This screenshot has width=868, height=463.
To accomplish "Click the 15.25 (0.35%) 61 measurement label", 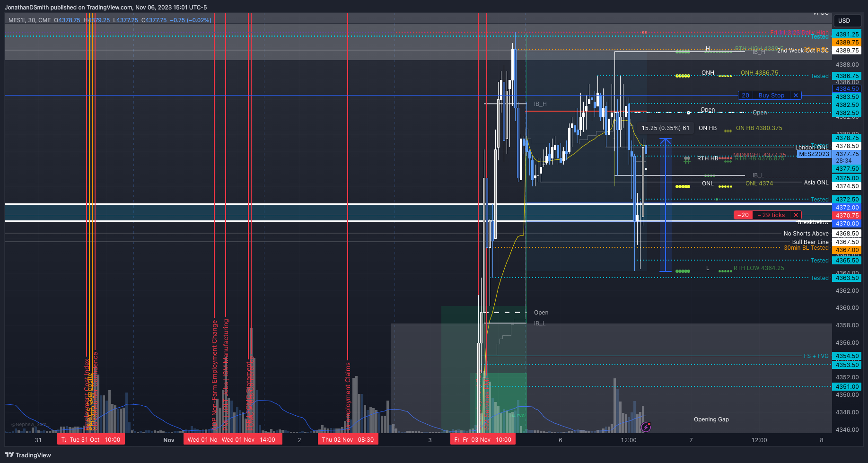I will [665, 128].
